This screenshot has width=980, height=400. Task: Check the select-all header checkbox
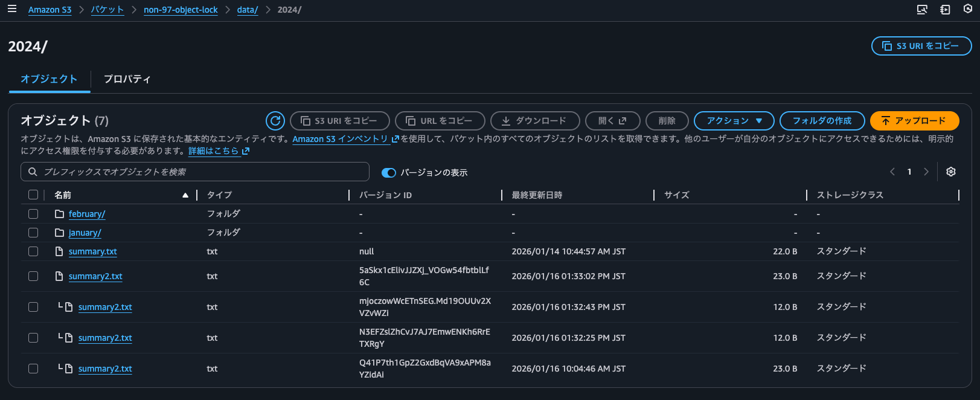(x=33, y=195)
